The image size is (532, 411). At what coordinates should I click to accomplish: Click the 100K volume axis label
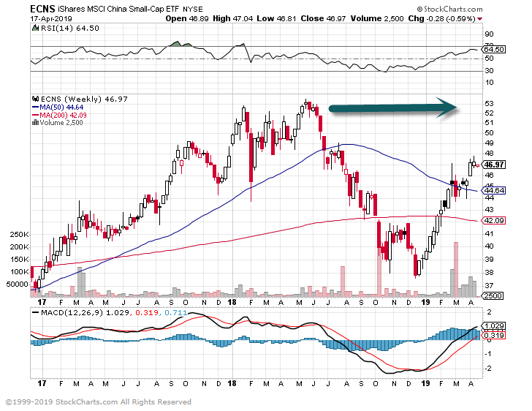(x=19, y=272)
